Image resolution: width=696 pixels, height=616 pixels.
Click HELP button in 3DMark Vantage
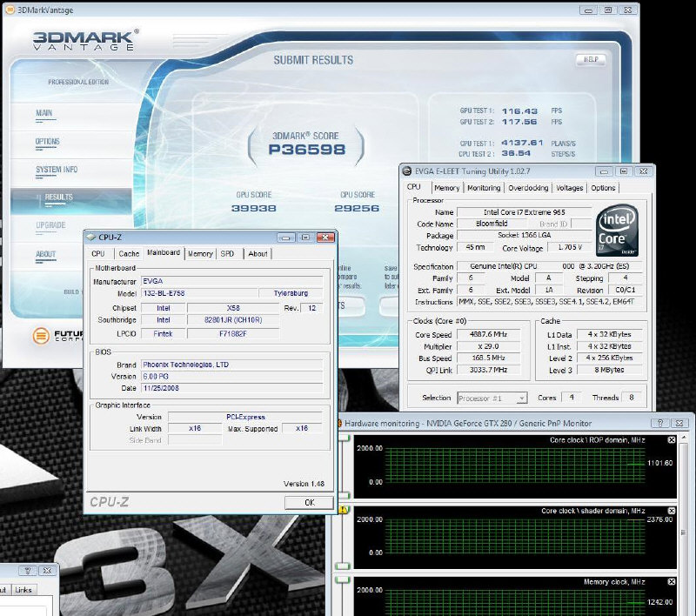(x=591, y=59)
